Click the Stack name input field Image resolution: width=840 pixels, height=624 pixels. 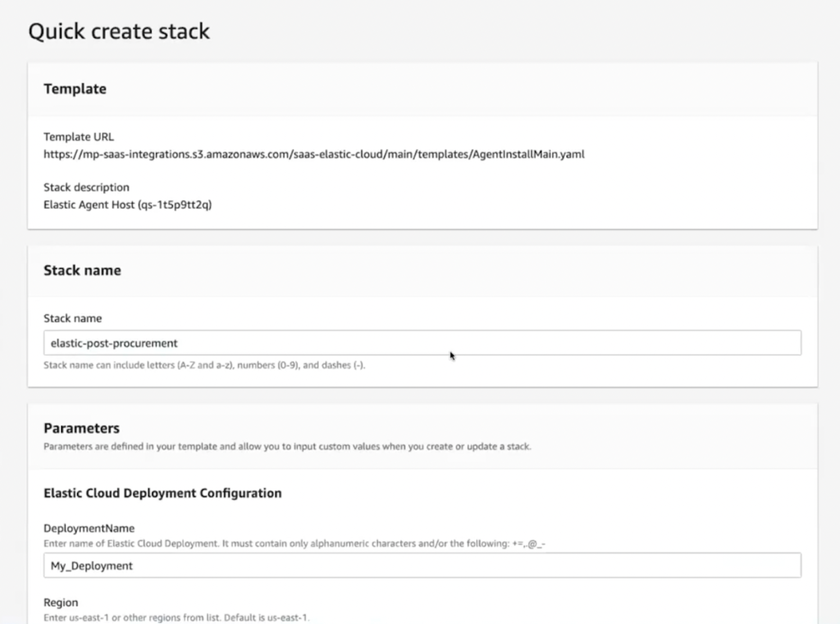pyautogui.click(x=422, y=343)
